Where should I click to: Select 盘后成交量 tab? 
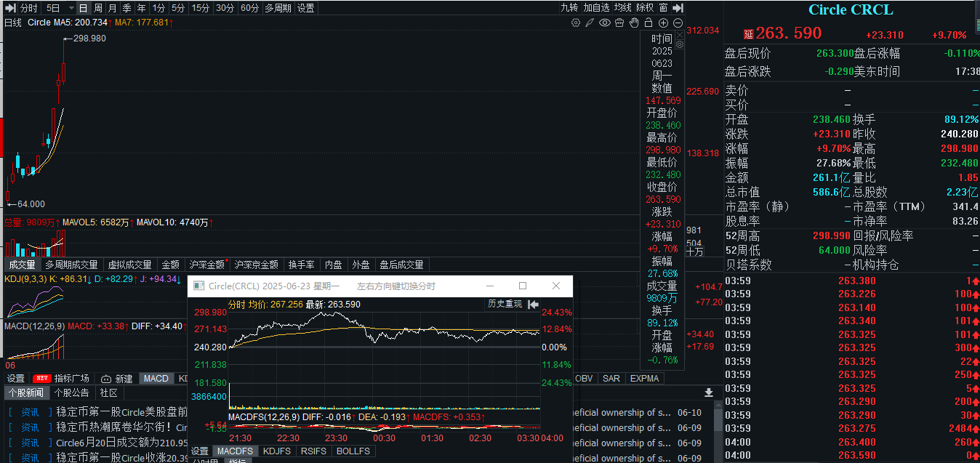[401, 265]
